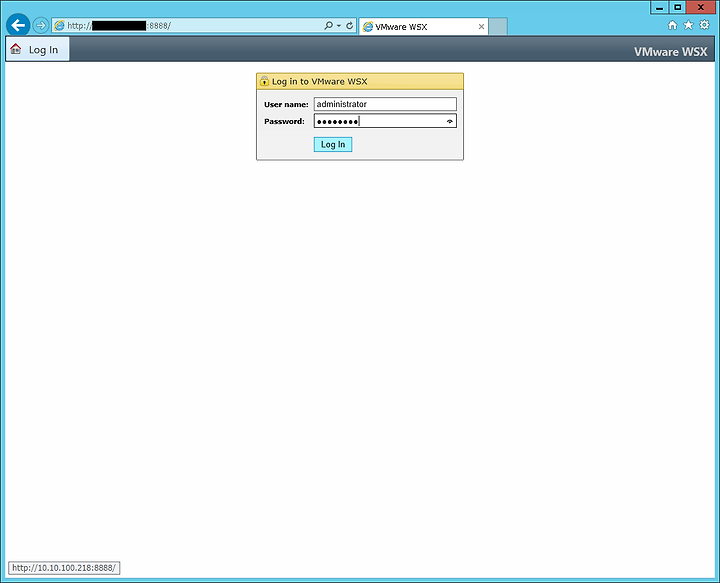
Task: Refresh the page with the reload icon
Action: [x=349, y=26]
